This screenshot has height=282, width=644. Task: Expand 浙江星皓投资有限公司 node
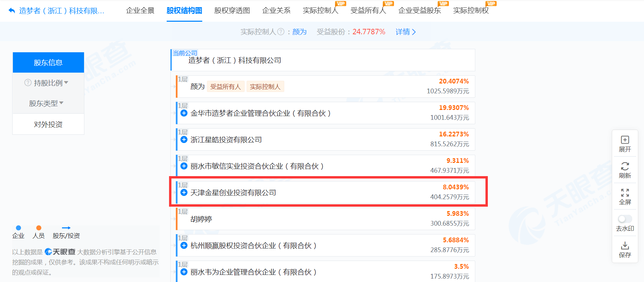click(184, 139)
